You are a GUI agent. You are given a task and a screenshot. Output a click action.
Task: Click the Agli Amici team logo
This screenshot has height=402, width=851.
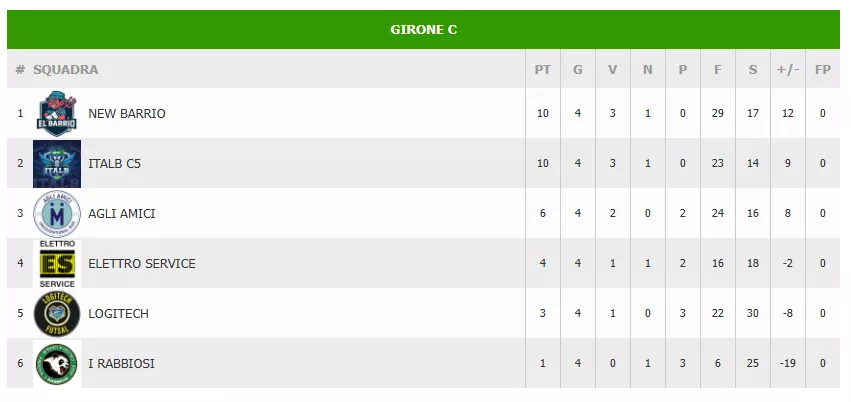coord(57,214)
